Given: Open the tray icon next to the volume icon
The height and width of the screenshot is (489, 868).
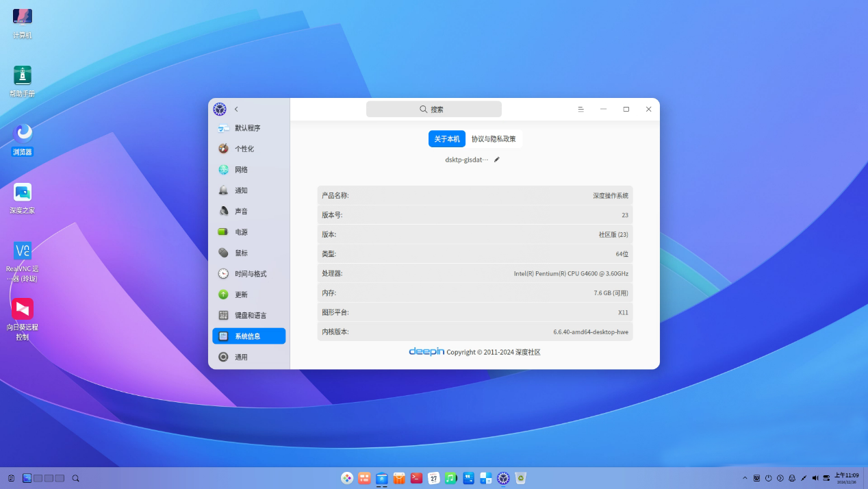Looking at the screenshot, I should [804, 478].
